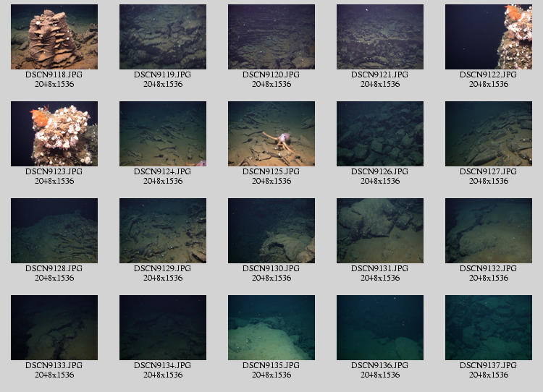Click the DSCN9124.JPG thumbnail

pyautogui.click(x=163, y=134)
